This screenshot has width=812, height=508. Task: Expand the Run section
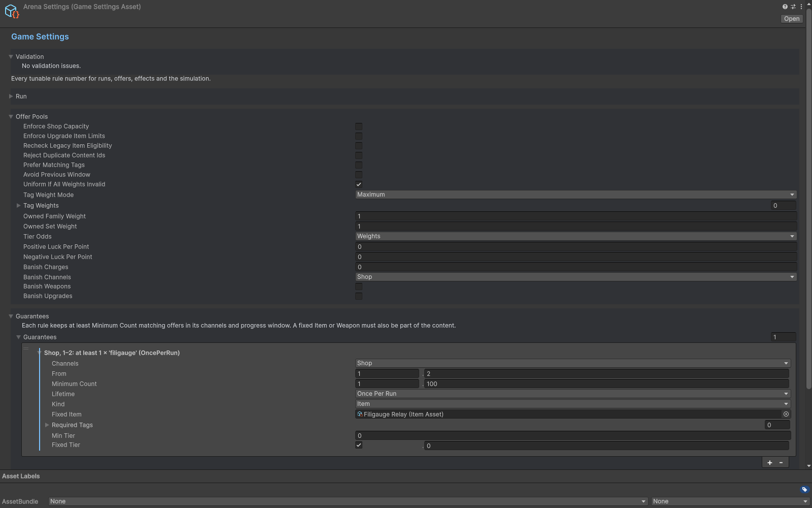pyautogui.click(x=11, y=96)
